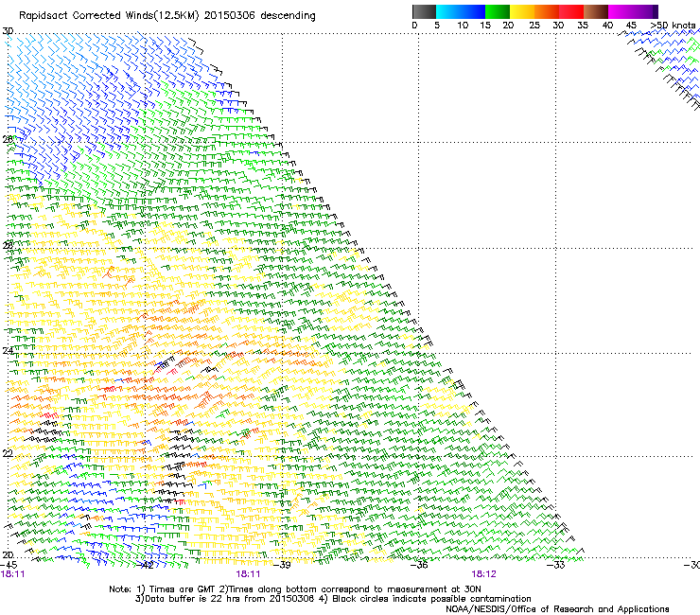The image size is (700, 615).
Task: Select the brown 35-40 knots legend swatch
Action: point(596,11)
